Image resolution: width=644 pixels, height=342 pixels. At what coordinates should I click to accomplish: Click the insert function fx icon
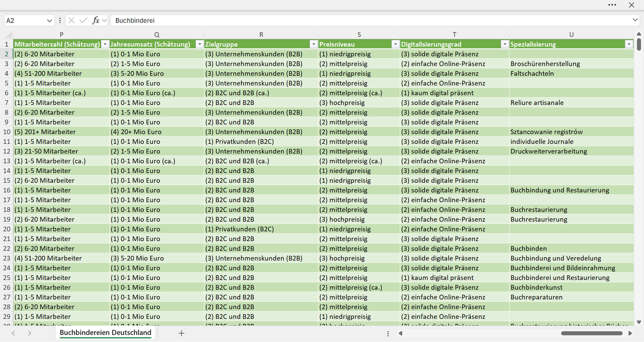(95, 20)
